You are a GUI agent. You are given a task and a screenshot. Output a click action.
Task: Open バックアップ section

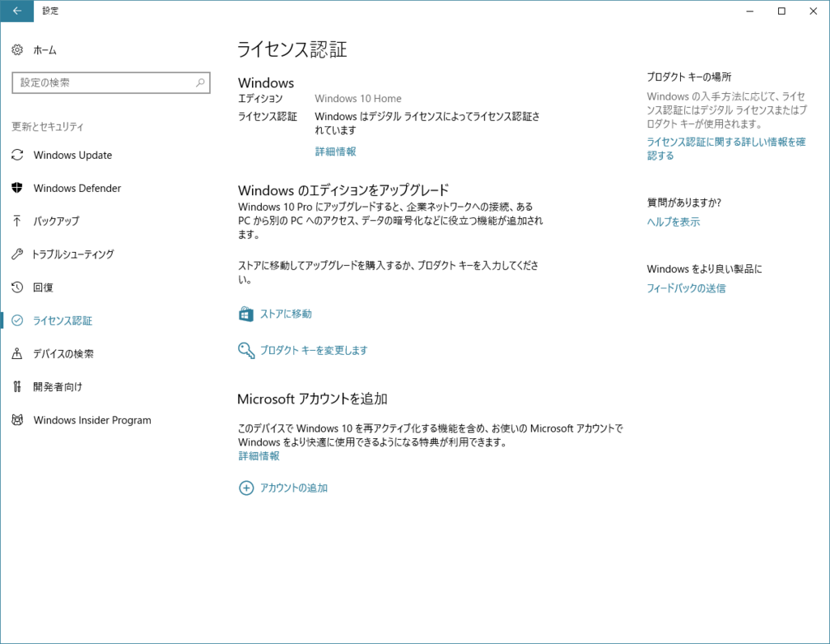[56, 221]
